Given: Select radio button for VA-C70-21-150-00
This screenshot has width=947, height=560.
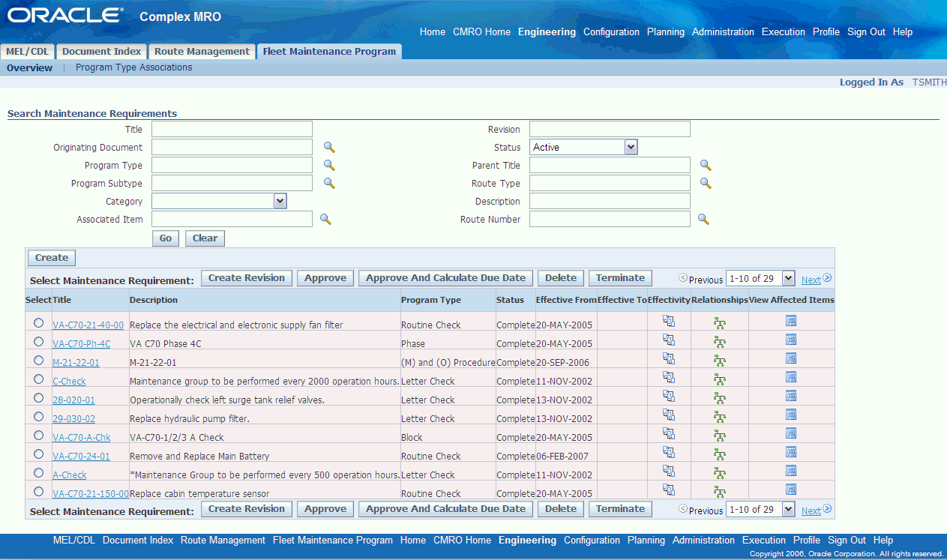Looking at the screenshot, I should pos(38,491).
